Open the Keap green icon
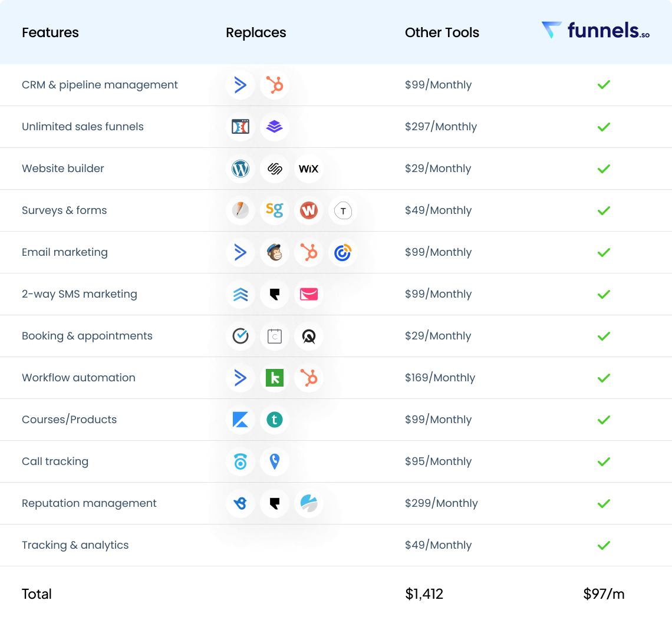 click(x=275, y=378)
